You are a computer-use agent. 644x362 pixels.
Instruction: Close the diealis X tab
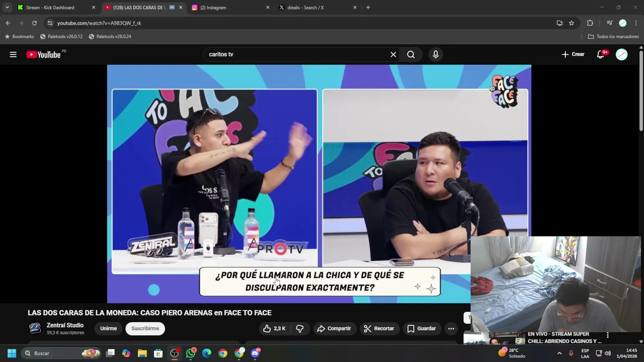tap(355, 8)
